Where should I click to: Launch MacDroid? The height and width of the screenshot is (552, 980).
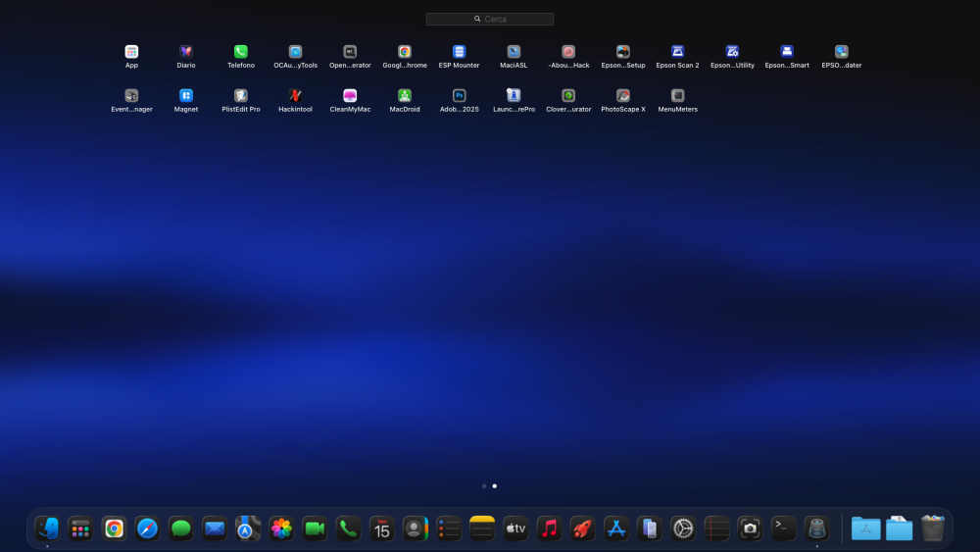[405, 96]
